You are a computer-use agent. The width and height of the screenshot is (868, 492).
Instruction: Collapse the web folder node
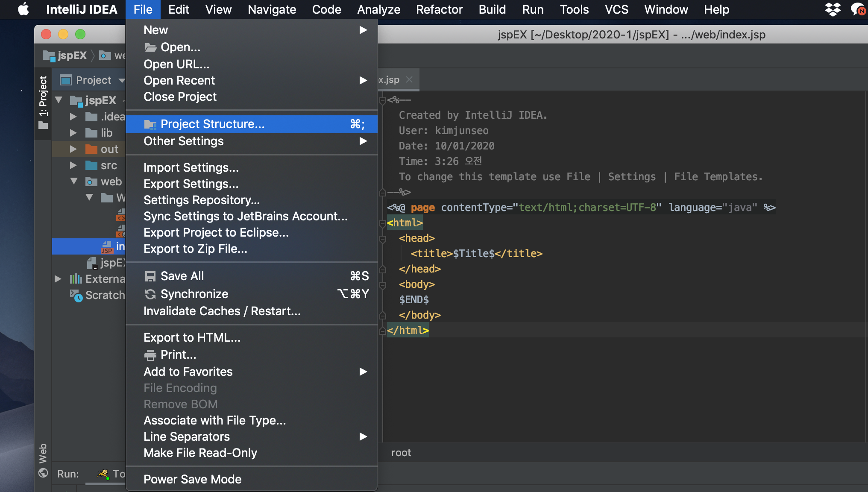tap(73, 182)
